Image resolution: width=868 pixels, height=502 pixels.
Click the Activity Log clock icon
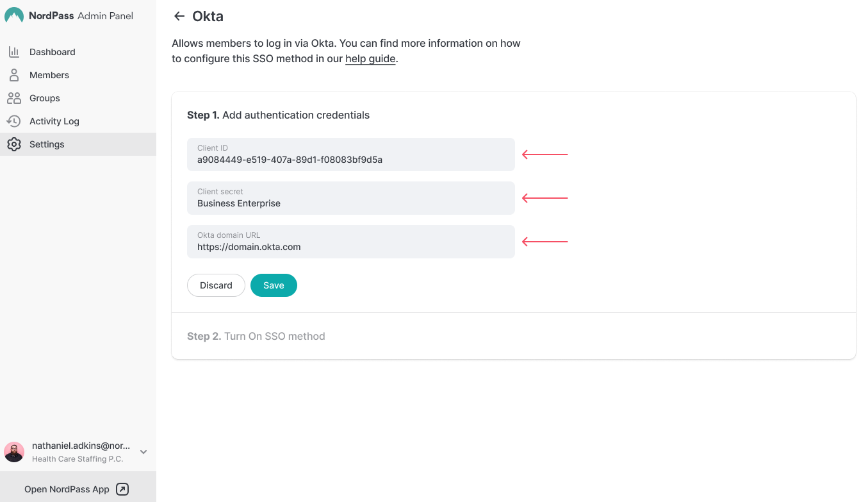[x=13, y=121]
